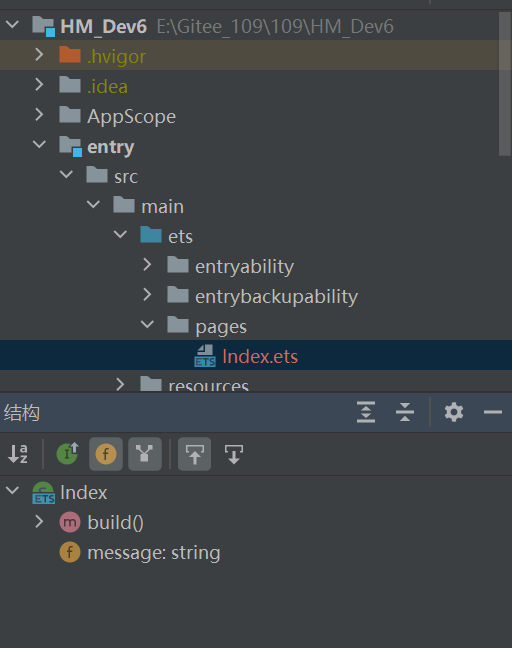This screenshot has height=648, width=512.
Task: Click the Index.ets file icon
Action: [205, 356]
